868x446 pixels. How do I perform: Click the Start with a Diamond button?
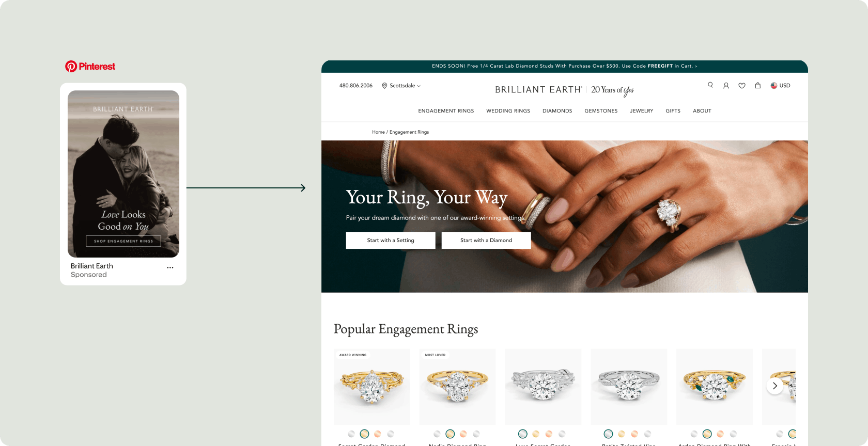click(486, 241)
